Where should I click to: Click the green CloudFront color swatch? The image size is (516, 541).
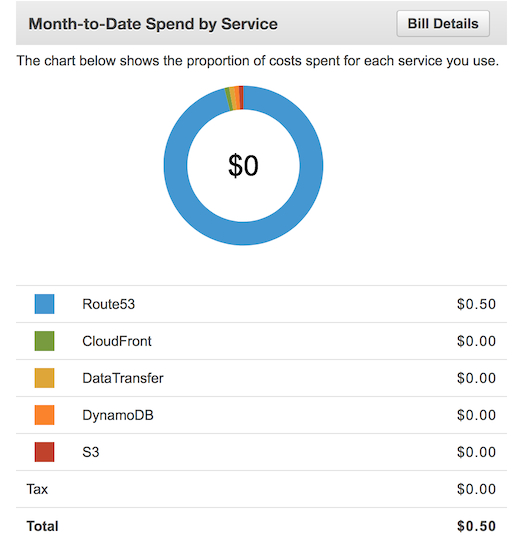[x=44, y=341]
